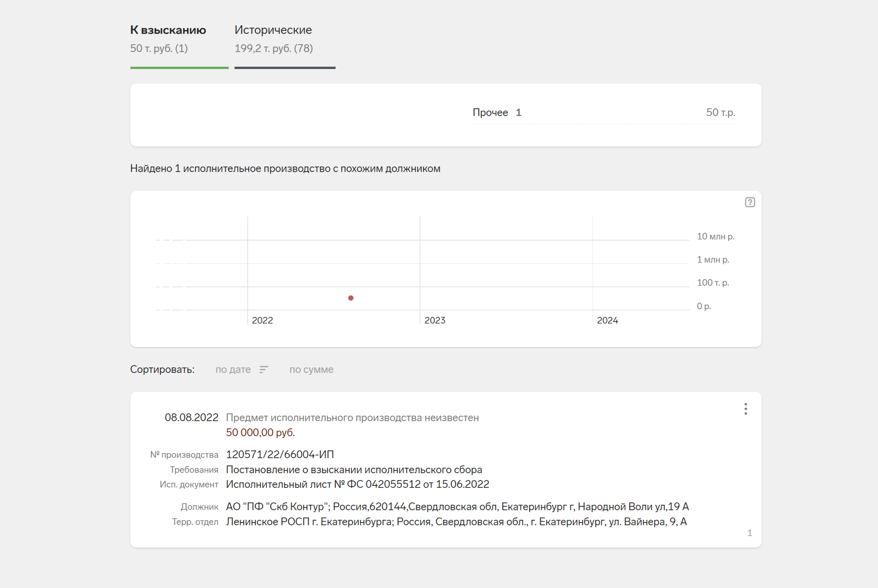Click the 10 млн р. axis label
This screenshot has height=588, width=878.
coord(715,237)
